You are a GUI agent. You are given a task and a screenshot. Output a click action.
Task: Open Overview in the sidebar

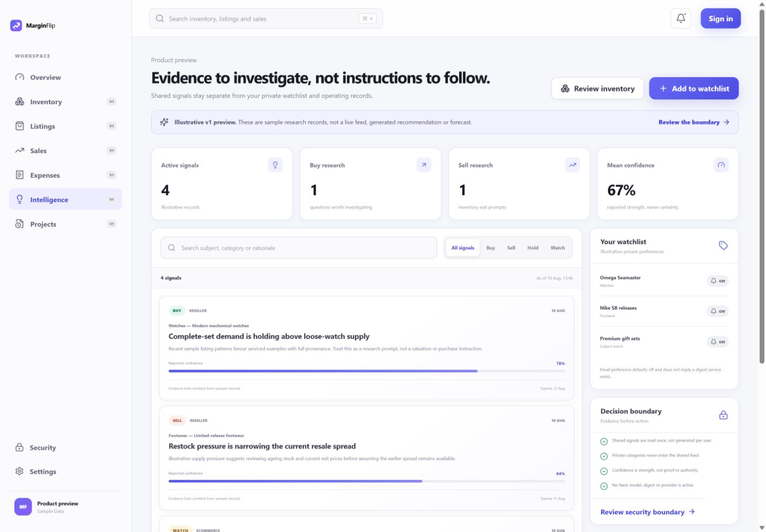(66, 77)
